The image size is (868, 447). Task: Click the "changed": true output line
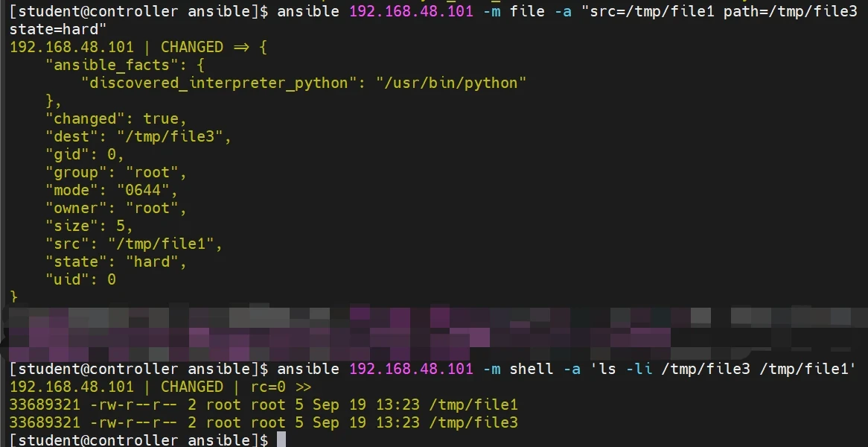click(x=115, y=118)
